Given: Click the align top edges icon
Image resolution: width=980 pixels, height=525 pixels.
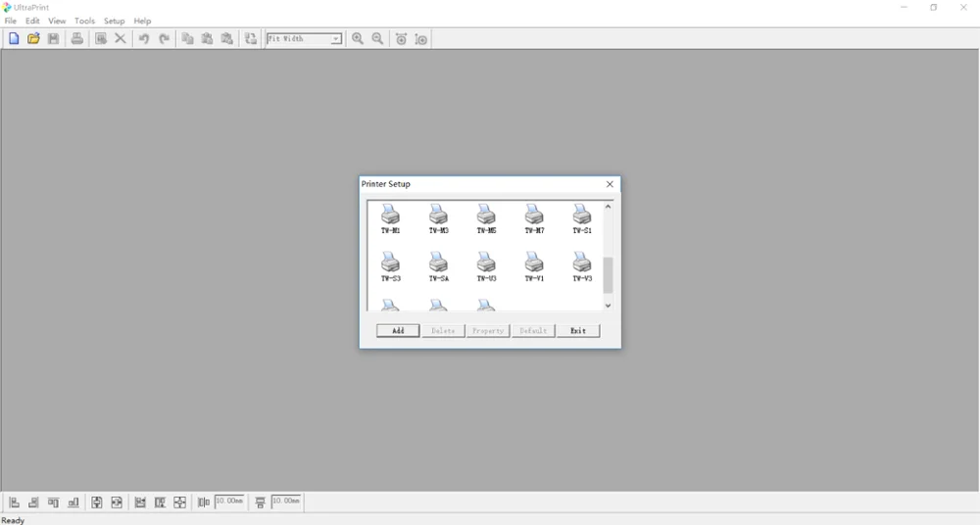Looking at the screenshot, I should [54, 501].
